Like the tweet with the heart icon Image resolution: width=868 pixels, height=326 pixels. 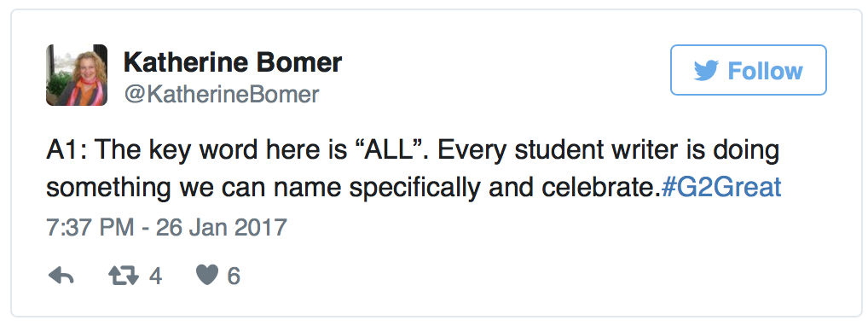click(207, 276)
